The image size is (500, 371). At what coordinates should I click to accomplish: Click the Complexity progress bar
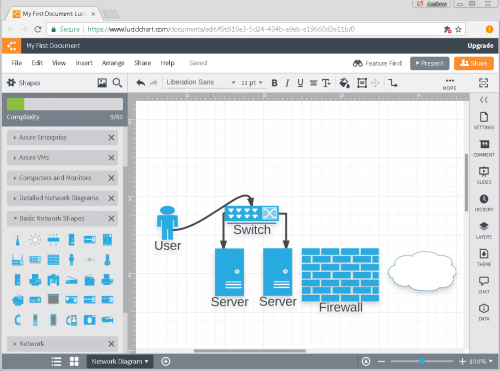pyautogui.click(x=65, y=104)
